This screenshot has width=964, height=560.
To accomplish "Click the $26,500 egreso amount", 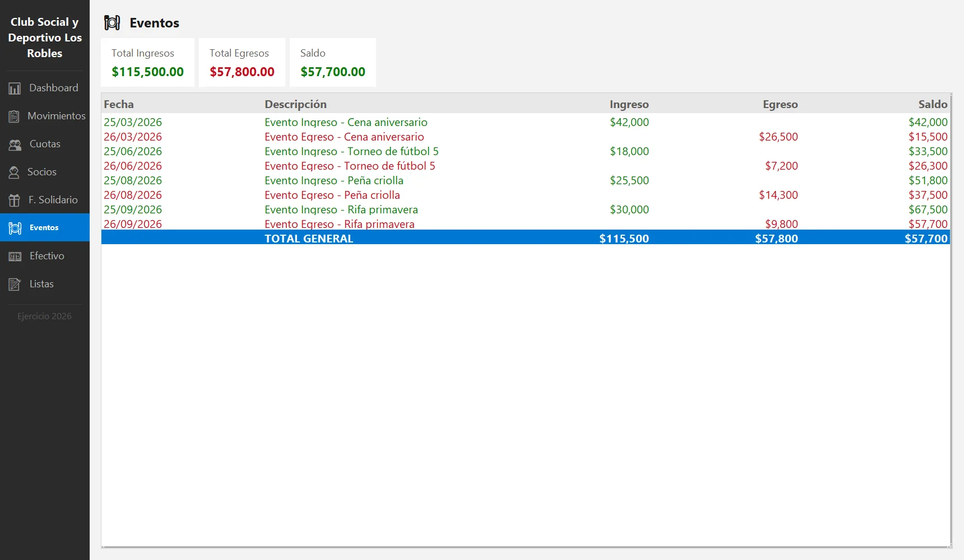I will [x=778, y=137].
